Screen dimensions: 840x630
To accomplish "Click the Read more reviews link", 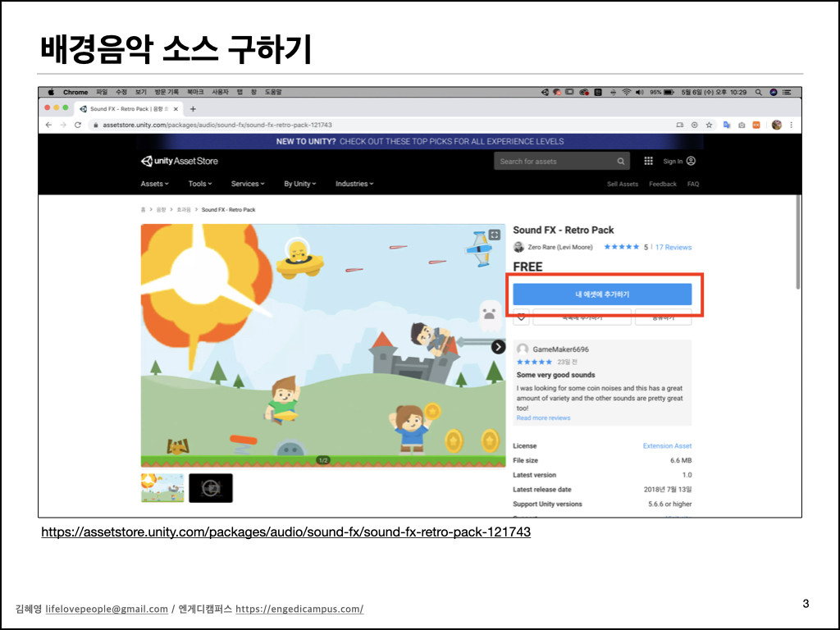I will (x=543, y=418).
